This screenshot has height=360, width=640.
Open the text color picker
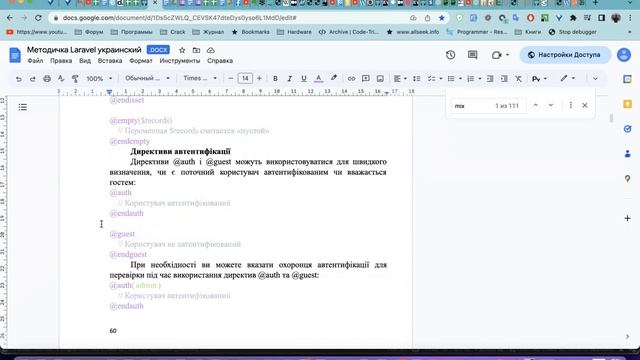319,78
